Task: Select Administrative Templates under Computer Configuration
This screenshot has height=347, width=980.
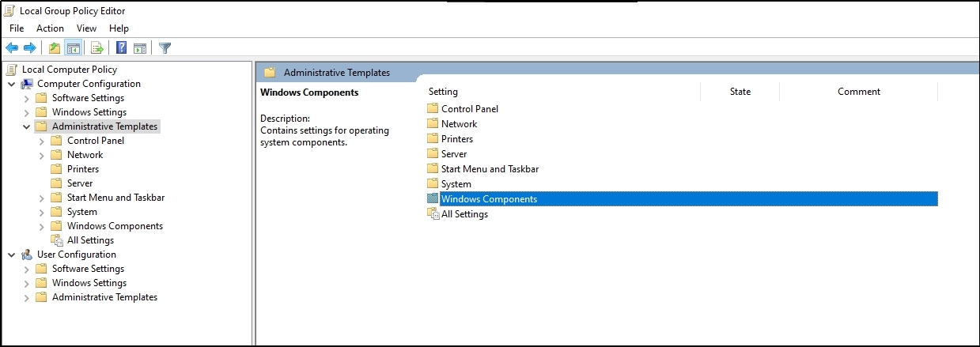Action: point(104,126)
